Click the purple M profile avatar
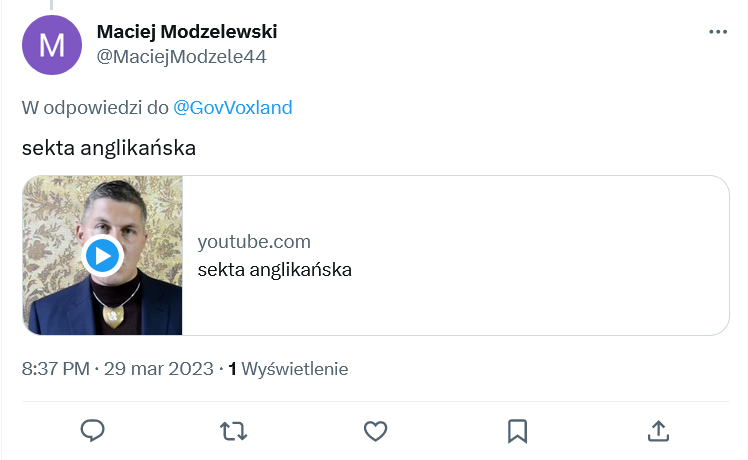Screen dimensions: 748x460 coord(51,45)
